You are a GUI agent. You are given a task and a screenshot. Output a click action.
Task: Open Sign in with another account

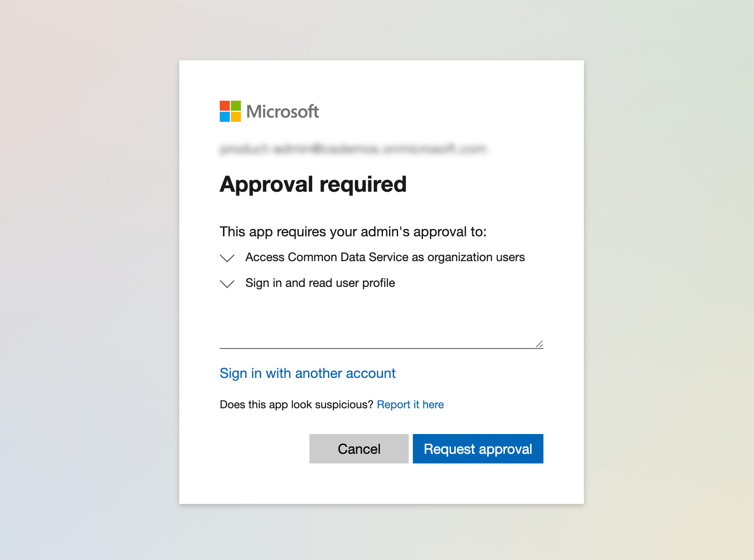click(x=307, y=373)
